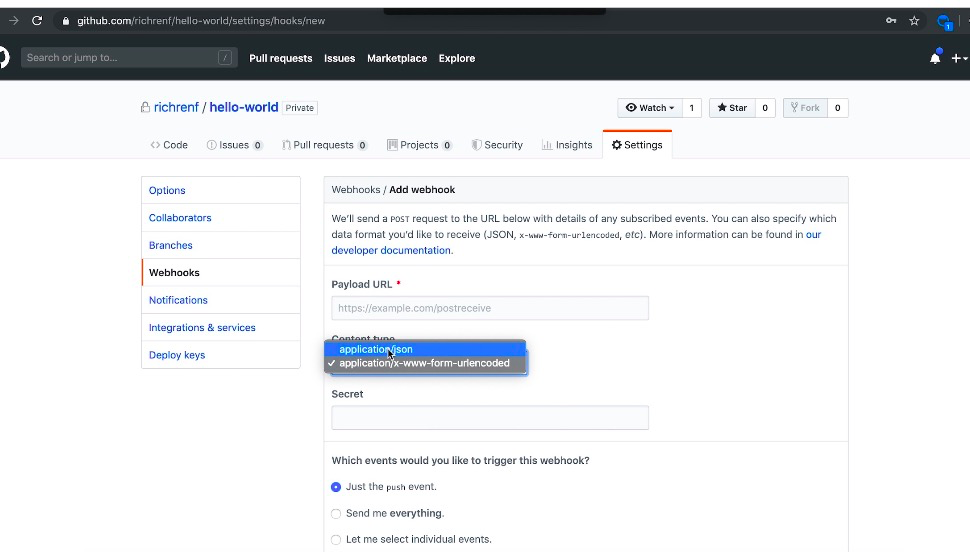Open the Pull requests repository tab
Screen dimensions: 970x552
[325, 145]
